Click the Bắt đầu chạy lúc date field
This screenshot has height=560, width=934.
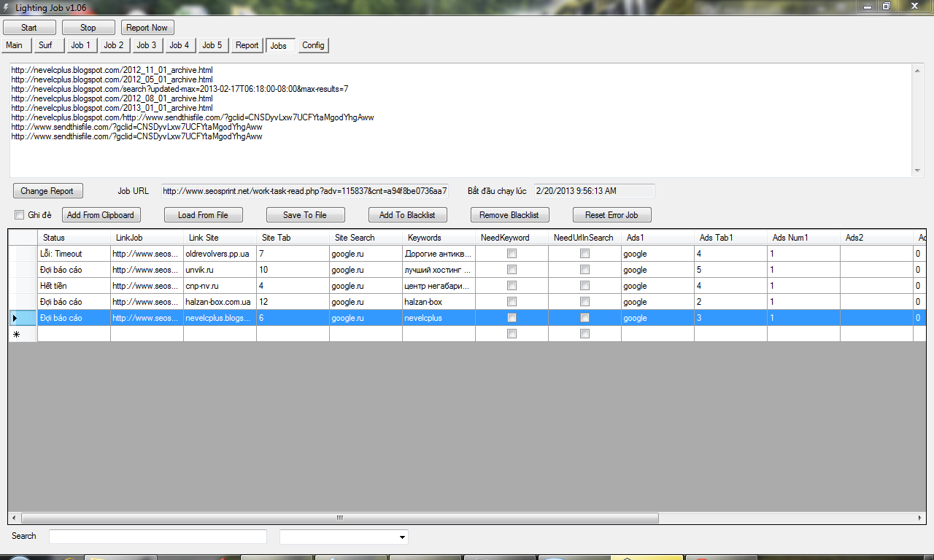594,191
